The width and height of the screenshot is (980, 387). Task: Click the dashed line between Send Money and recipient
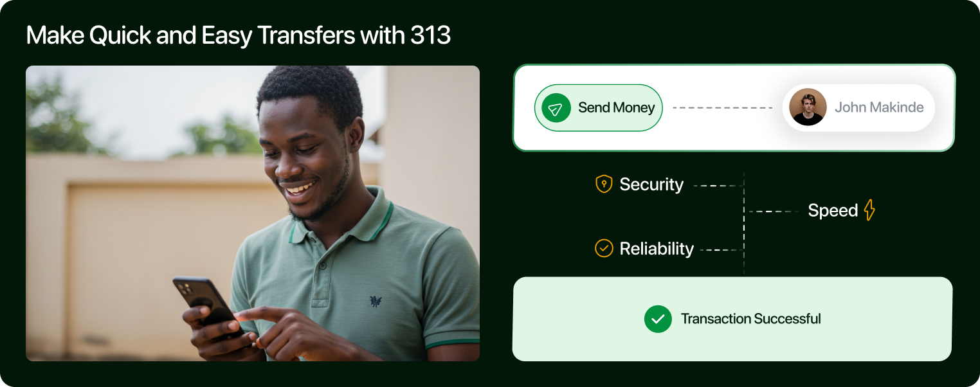(x=722, y=108)
